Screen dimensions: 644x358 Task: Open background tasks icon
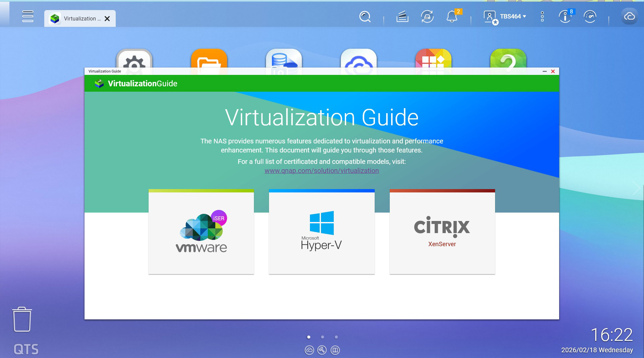pos(402,16)
